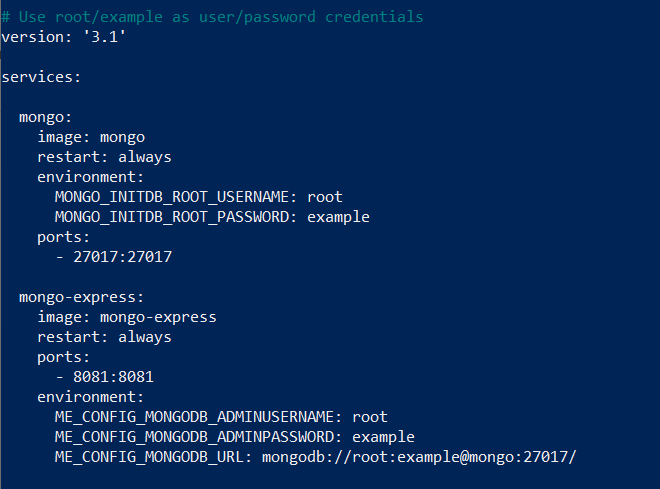Select the first restart: always line
Viewport: 660px width, 489px height.
(104, 157)
